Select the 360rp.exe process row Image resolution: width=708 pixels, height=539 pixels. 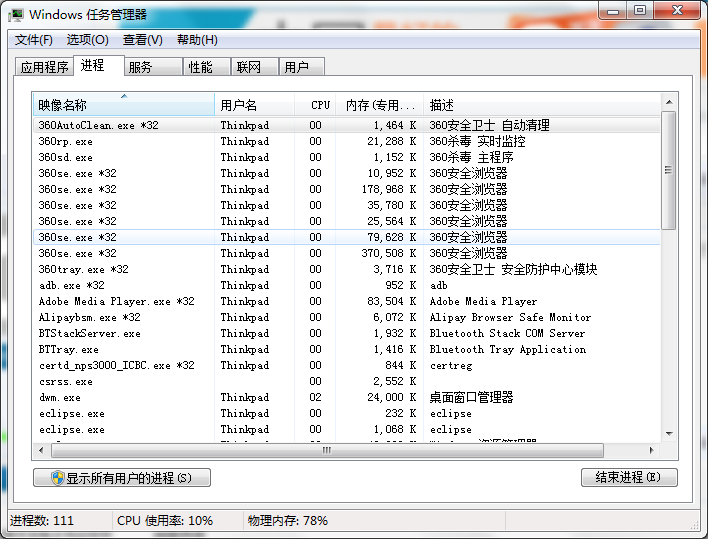pyautogui.click(x=347, y=141)
